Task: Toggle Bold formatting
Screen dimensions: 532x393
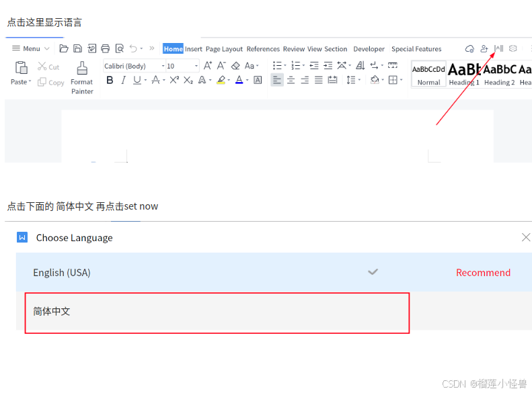Action: (x=110, y=81)
